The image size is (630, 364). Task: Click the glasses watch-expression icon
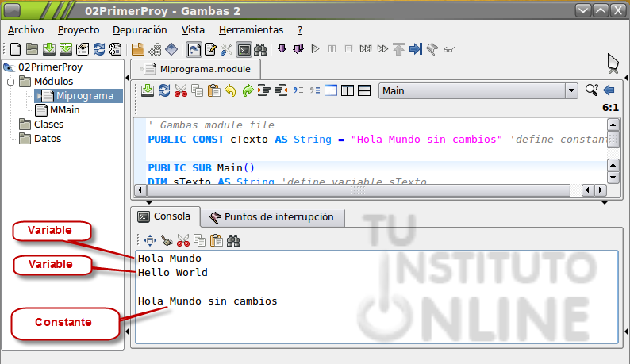click(x=449, y=49)
